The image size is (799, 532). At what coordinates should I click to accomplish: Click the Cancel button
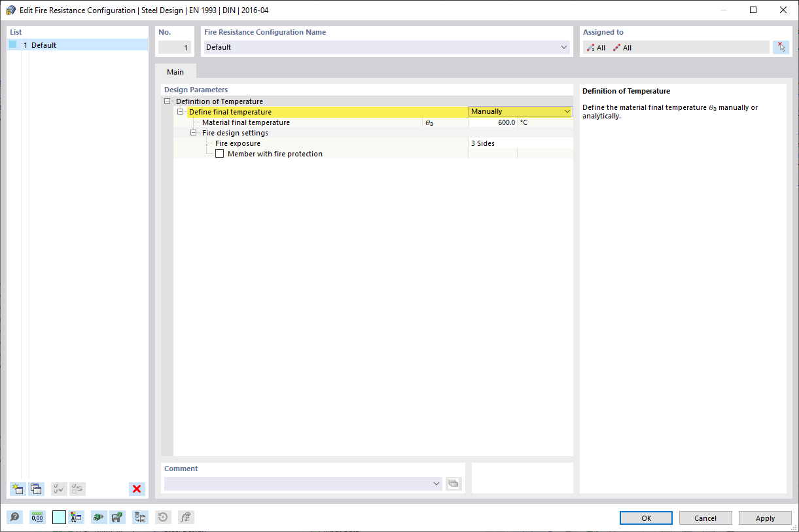[x=705, y=518]
